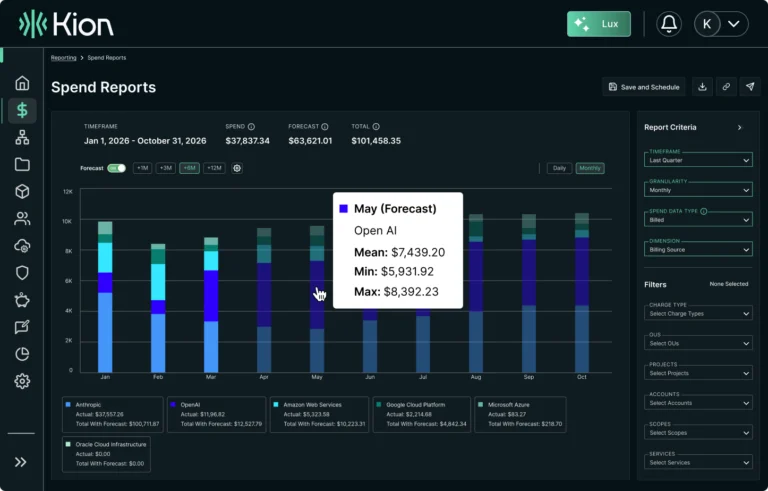Open the Dimension Billing Source dropdown
Screen dimensions: 768x491
[698, 250]
